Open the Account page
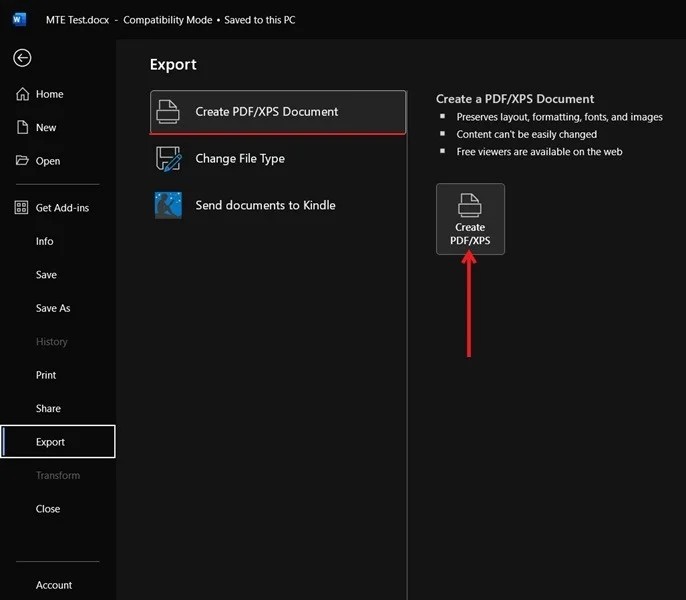The height and width of the screenshot is (600, 686). pos(54,585)
